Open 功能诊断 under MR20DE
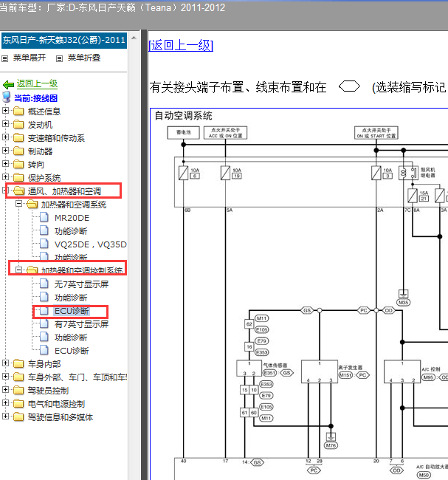 [x=71, y=231]
